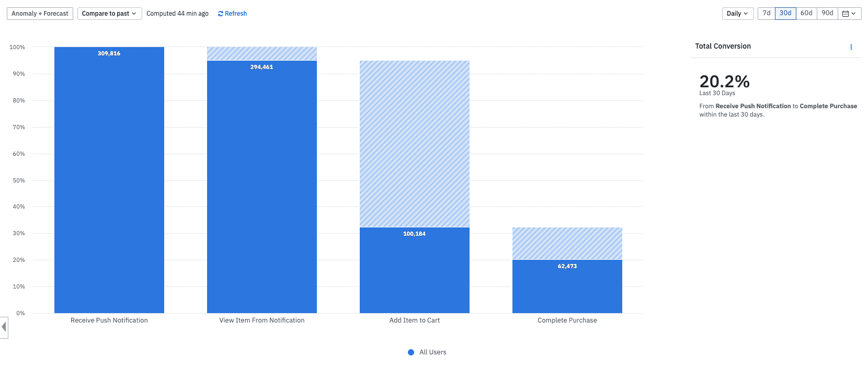Screen dimensions: 868x368
Task: Expand the left collapsed panel arrow
Action: pyautogui.click(x=4, y=327)
